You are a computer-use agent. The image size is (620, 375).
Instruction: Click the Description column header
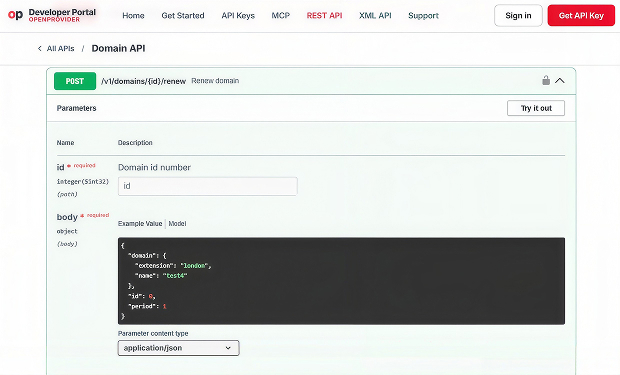click(135, 142)
